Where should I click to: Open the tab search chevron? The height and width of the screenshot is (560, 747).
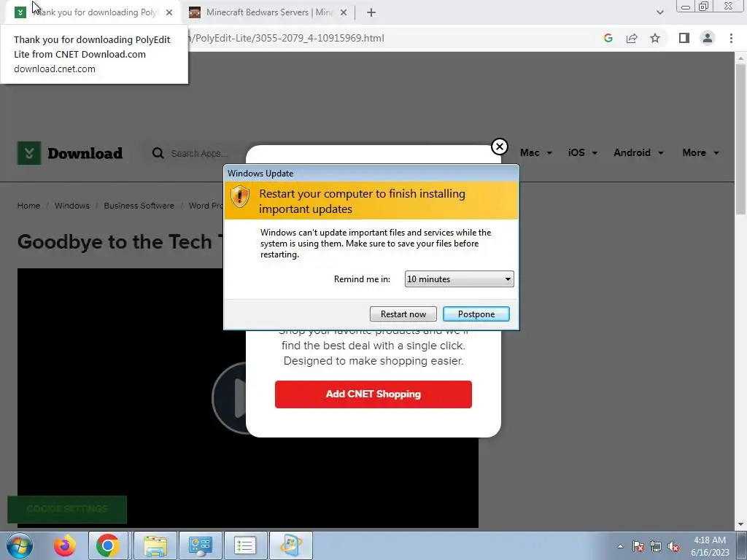click(659, 12)
